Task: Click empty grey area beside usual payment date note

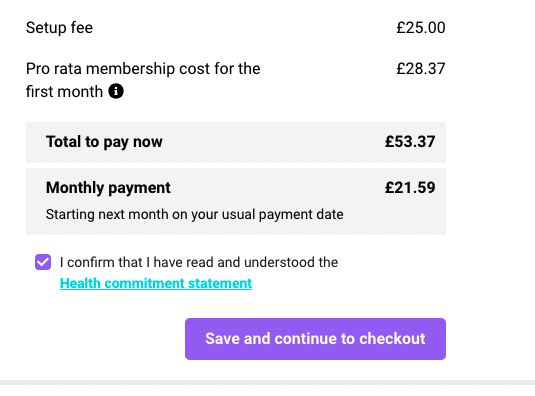Action: (392, 215)
